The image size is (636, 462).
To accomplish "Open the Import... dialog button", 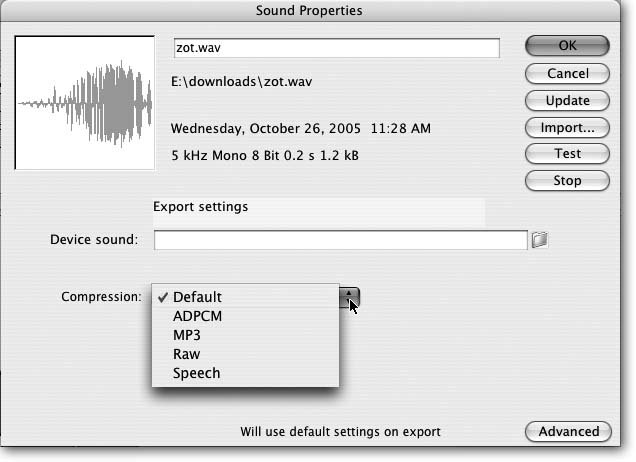I will pyautogui.click(x=567, y=127).
